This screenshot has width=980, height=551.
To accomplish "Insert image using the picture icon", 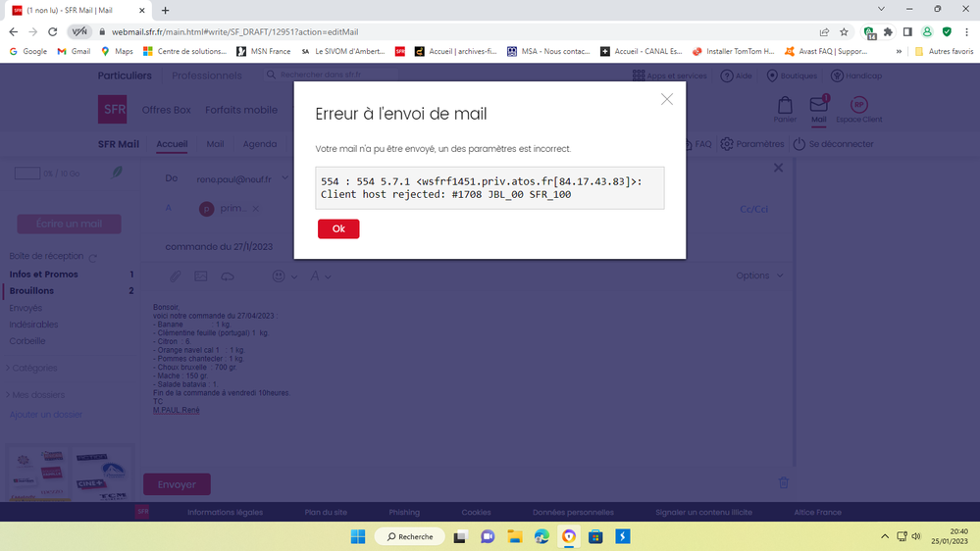I will click(201, 276).
